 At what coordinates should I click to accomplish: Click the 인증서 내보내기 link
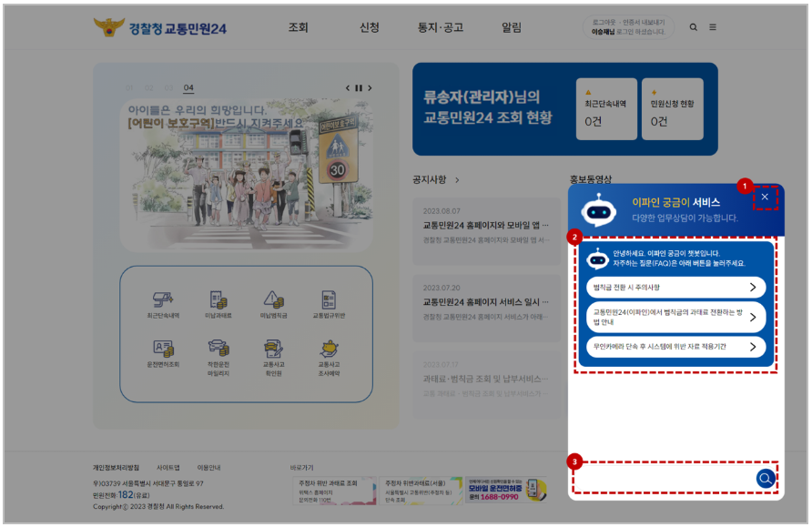click(644, 22)
